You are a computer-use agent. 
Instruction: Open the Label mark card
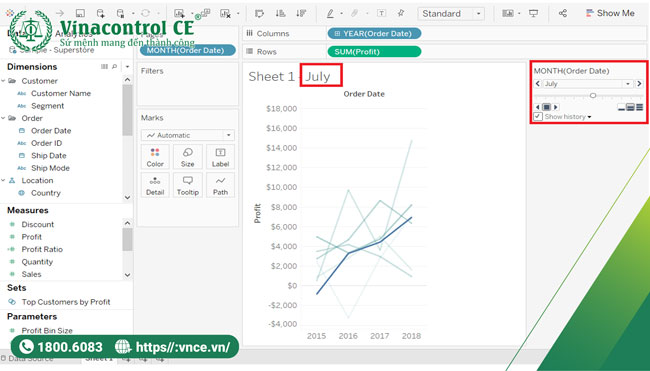(220, 157)
